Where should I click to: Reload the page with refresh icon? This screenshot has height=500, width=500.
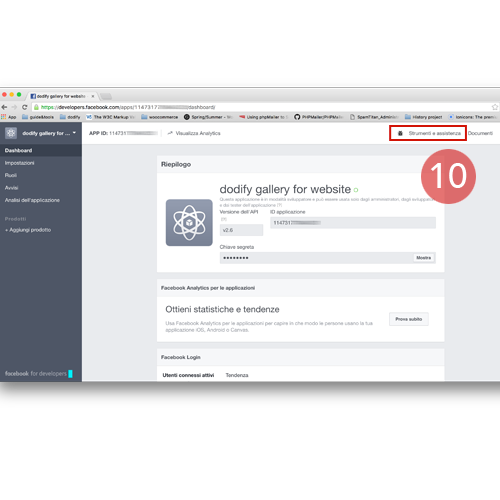(24, 107)
